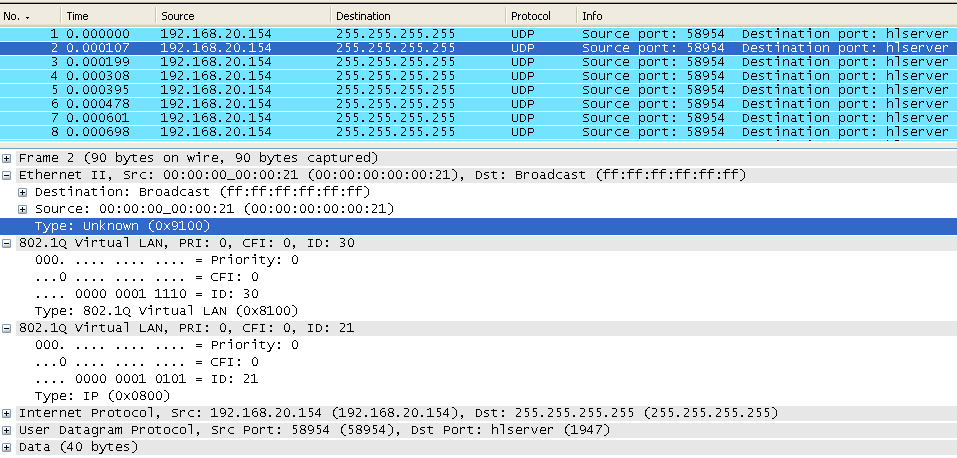
Task: Expand the User Datagram Protocol section
Action: [7, 430]
